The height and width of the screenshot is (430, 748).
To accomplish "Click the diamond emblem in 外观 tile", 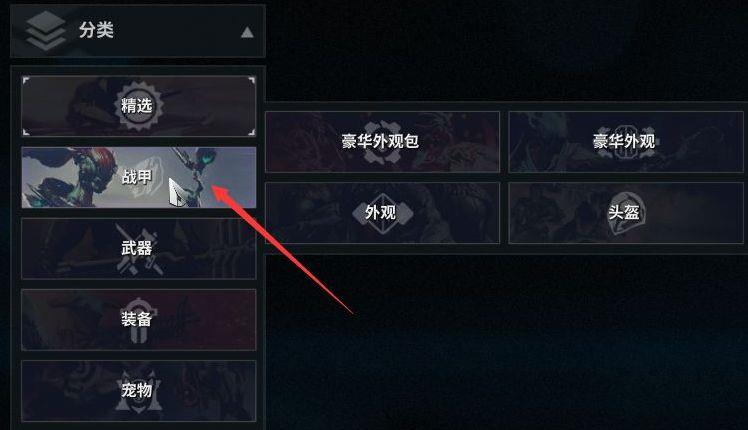I will coord(381,213).
